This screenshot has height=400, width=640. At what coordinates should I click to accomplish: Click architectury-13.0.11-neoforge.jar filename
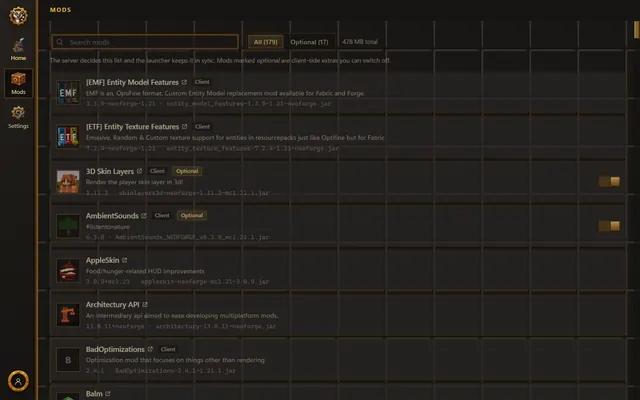pyautogui.click(x=216, y=326)
